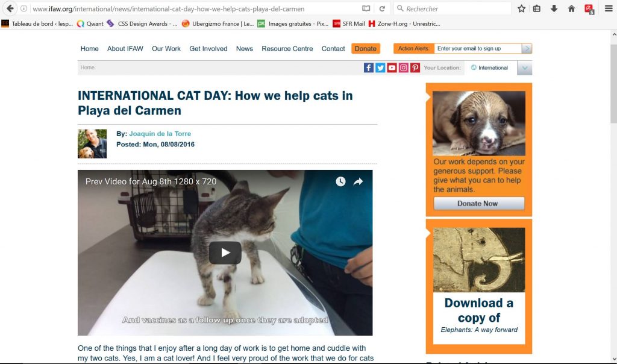
Task: Bookmark this page with the star icon
Action: 521,8
